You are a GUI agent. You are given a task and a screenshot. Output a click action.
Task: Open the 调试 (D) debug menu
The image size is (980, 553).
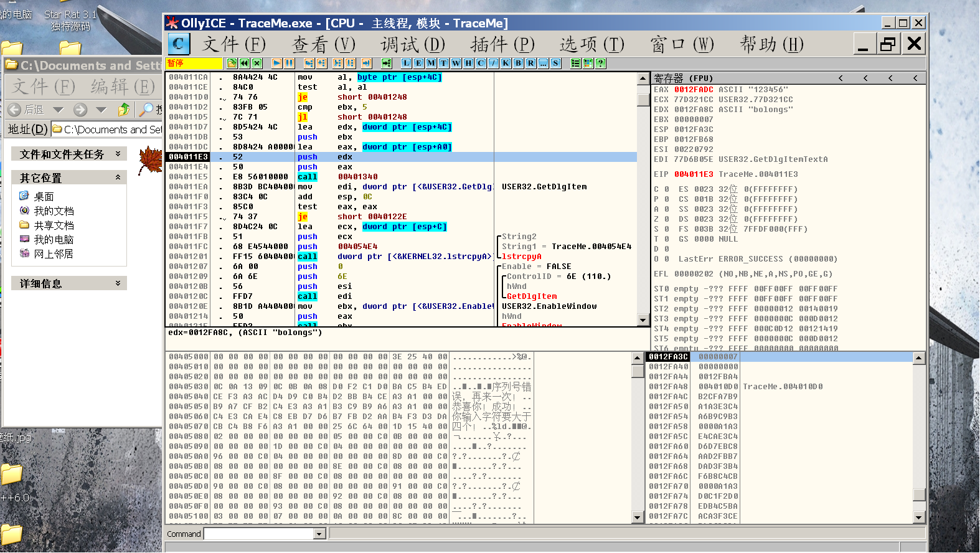tap(413, 44)
